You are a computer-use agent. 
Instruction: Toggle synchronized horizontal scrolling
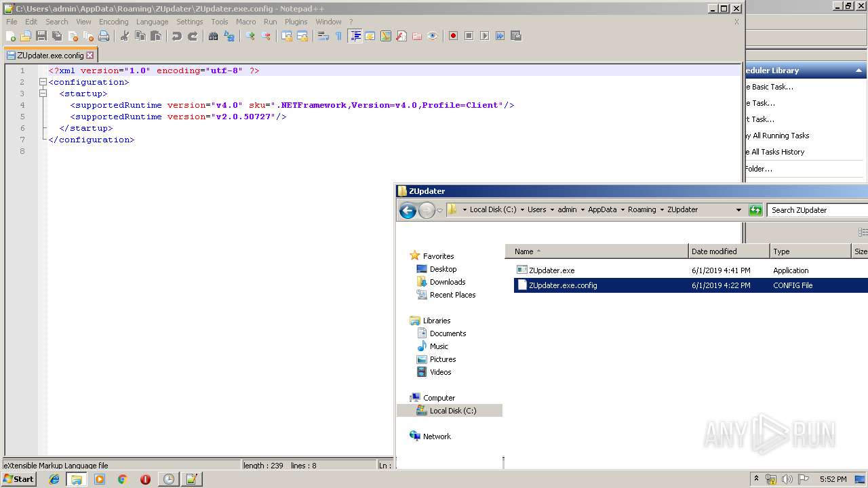(x=302, y=36)
